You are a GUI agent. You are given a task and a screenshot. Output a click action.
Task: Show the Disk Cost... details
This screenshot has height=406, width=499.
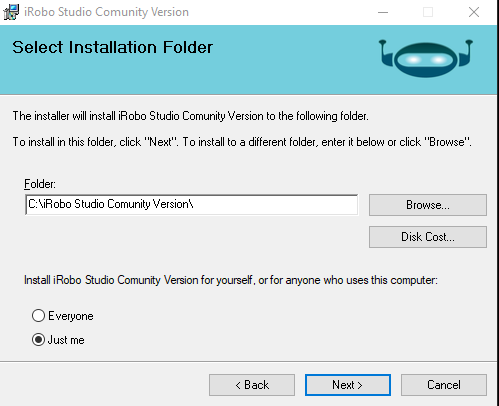point(428,237)
